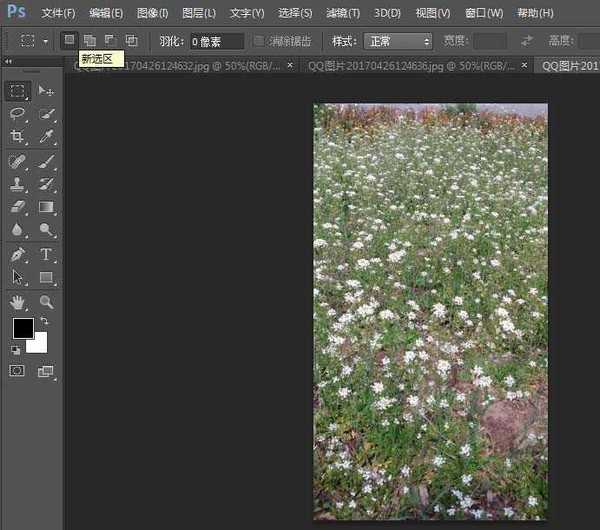Choose the Eraser tool

17,207
